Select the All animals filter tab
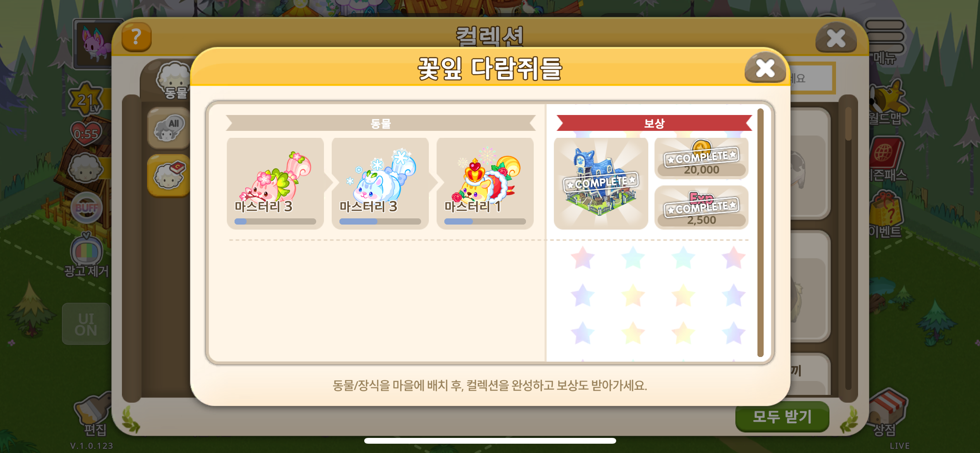980x453 pixels. pyautogui.click(x=168, y=129)
